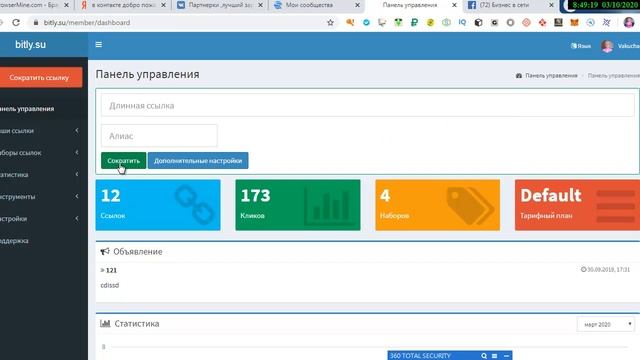
Task: Open the 173 Кликов stat card
Action: (x=298, y=205)
